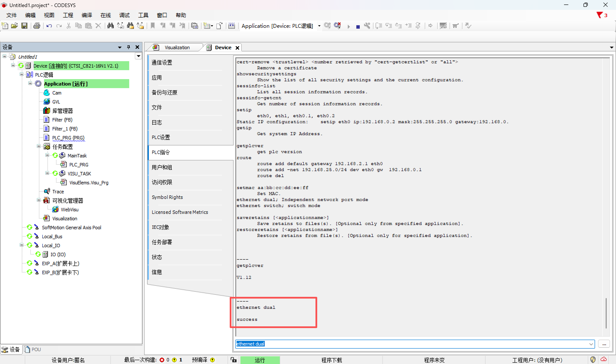
Task: Click the Build (compile) toolbar icon
Action: click(232, 26)
